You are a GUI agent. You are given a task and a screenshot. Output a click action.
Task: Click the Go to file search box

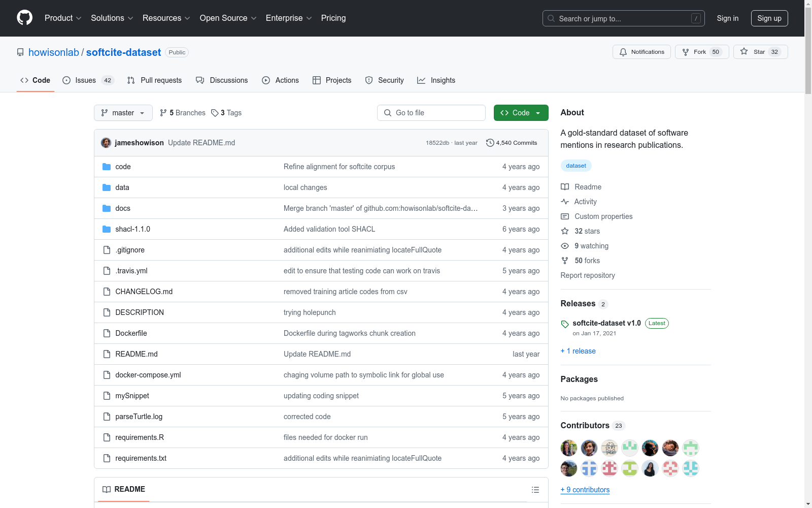pyautogui.click(x=431, y=113)
